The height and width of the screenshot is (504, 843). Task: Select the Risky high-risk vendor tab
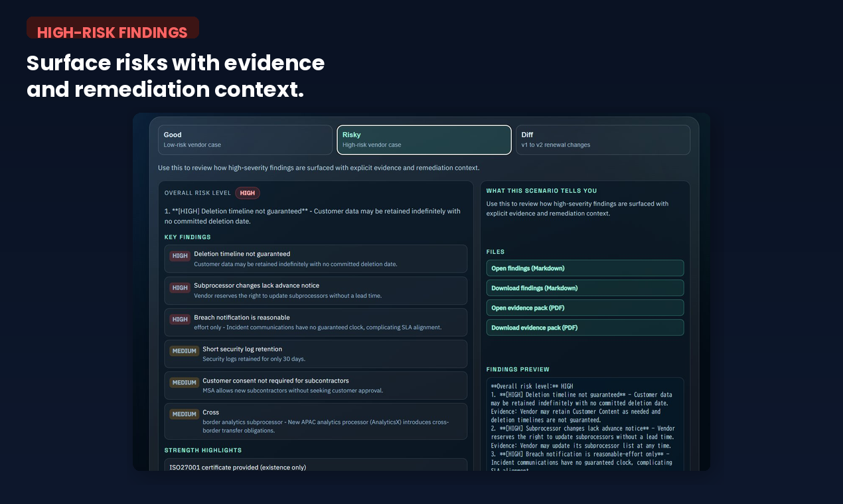(x=423, y=139)
